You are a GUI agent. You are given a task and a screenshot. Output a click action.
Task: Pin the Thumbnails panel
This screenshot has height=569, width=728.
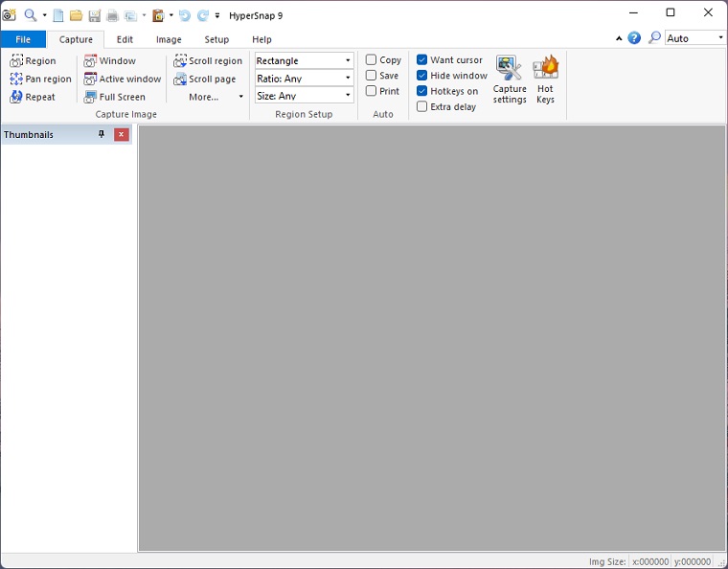point(102,135)
